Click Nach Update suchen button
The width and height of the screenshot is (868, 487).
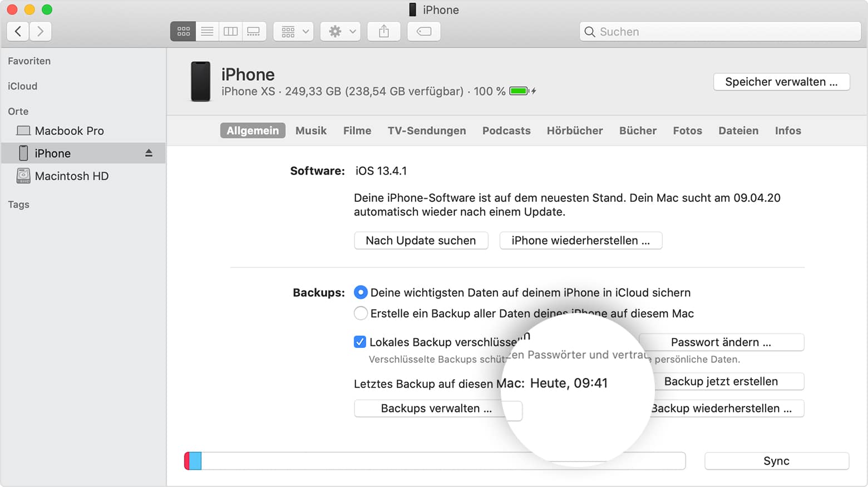click(x=421, y=241)
